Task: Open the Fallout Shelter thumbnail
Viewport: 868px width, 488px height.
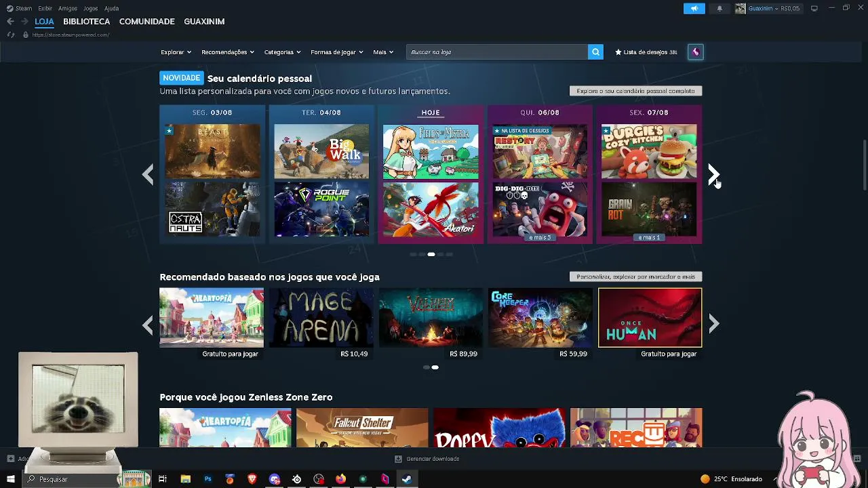Action: (362, 428)
